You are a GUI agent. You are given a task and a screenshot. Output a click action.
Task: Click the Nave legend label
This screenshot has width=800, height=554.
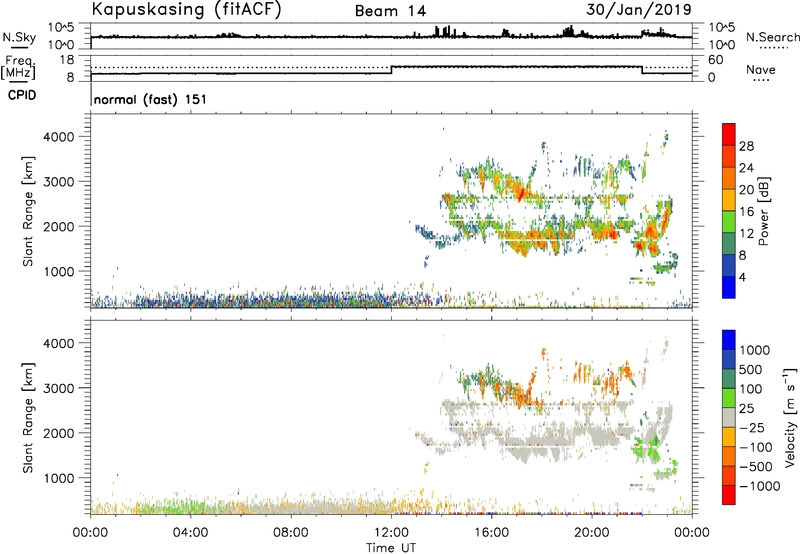(761, 70)
